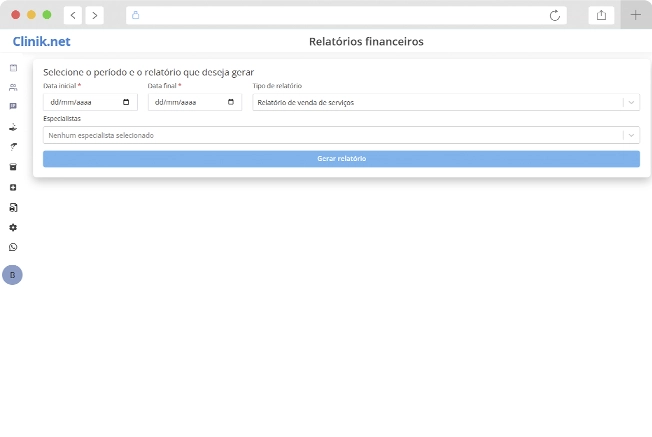Viewport: 652px width, 437px height.
Task: Open the patients icon in the sidebar
Action: (x=13, y=87)
